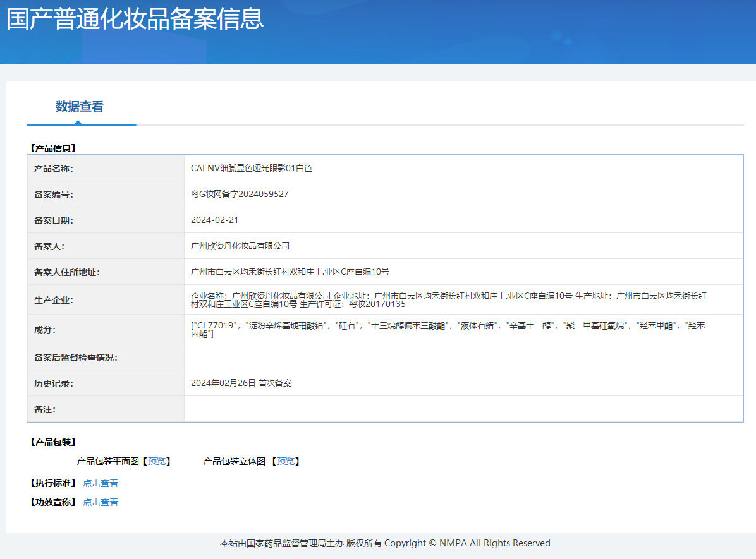Viewport: 756px width, 559px height.
Task: Click the 【功效宣称】 label
Action: (53, 502)
